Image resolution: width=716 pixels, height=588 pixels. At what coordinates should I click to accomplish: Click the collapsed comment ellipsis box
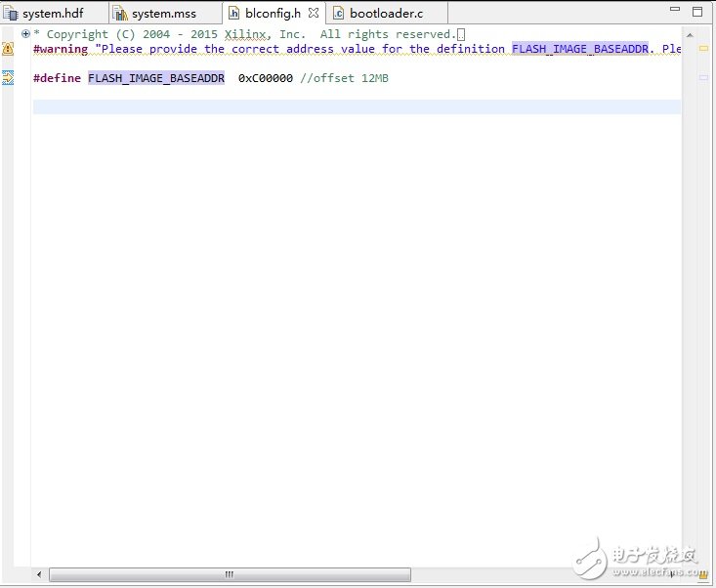(x=461, y=34)
